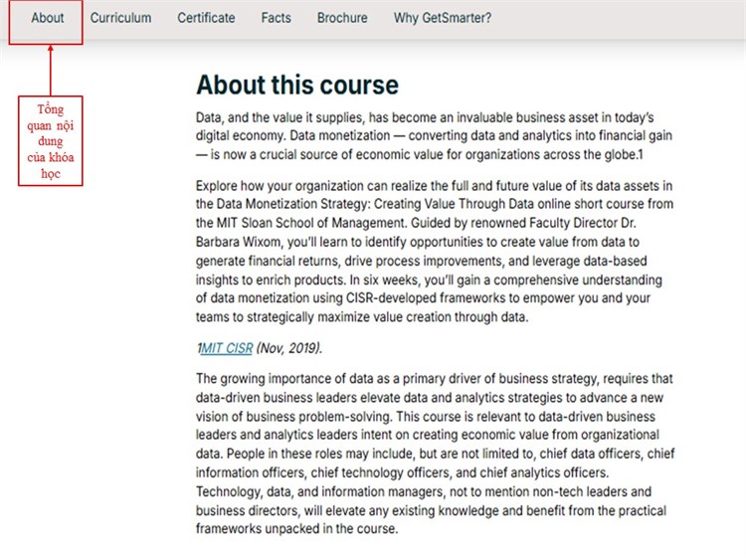Click the 'Barbara Wixom' name in the text

[238, 242]
